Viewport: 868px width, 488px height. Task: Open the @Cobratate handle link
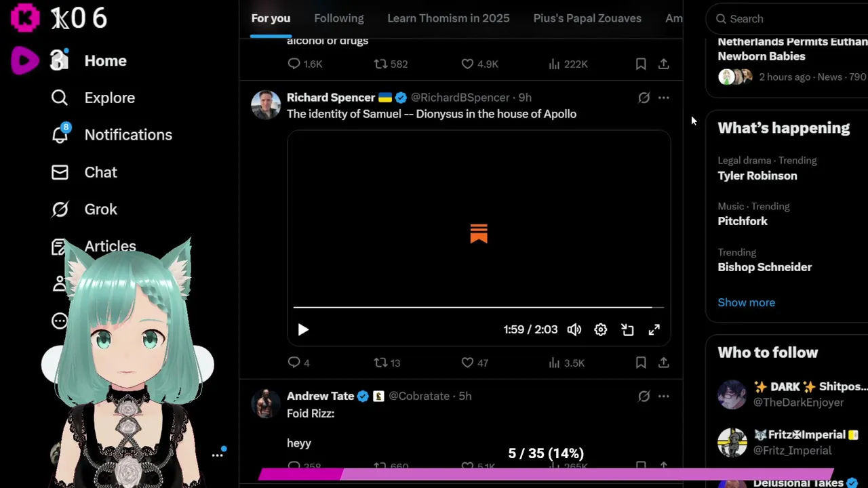click(419, 396)
